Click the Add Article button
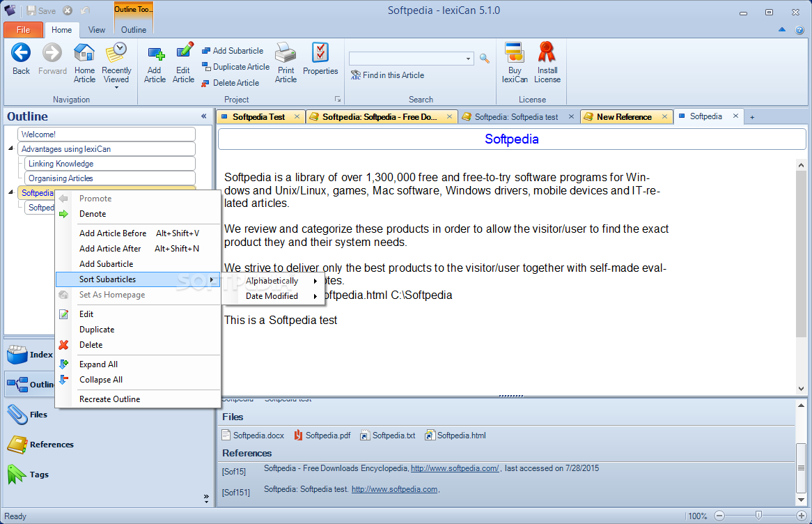 click(155, 63)
